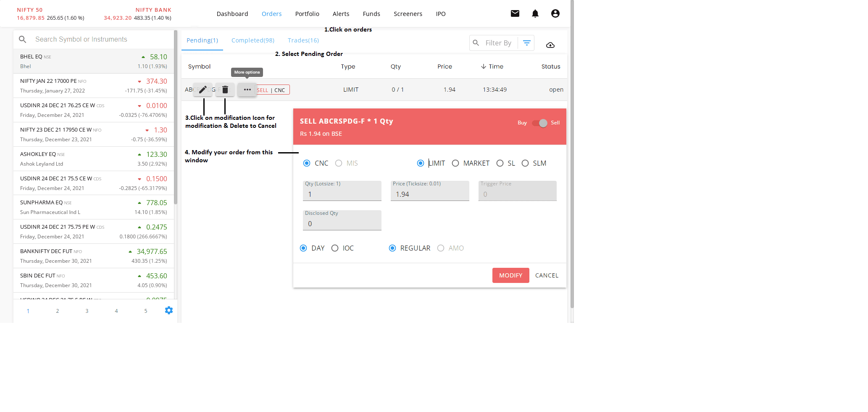Open the notifications bell
The image size is (868, 412).
pyautogui.click(x=535, y=13)
